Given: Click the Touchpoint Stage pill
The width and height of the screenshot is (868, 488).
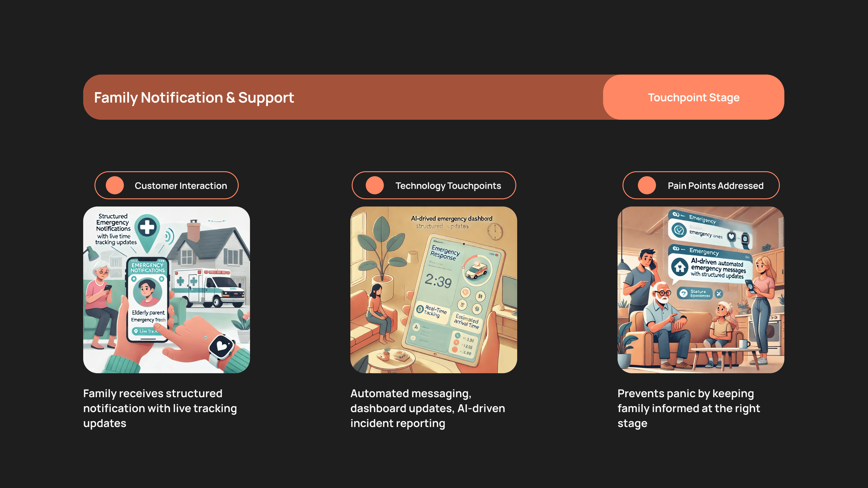Looking at the screenshot, I should click(x=693, y=97).
